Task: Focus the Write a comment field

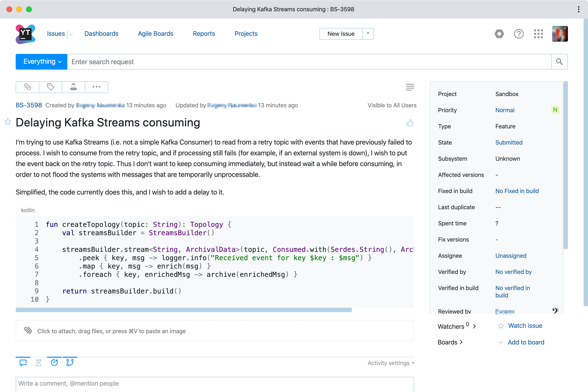Action: (x=215, y=384)
